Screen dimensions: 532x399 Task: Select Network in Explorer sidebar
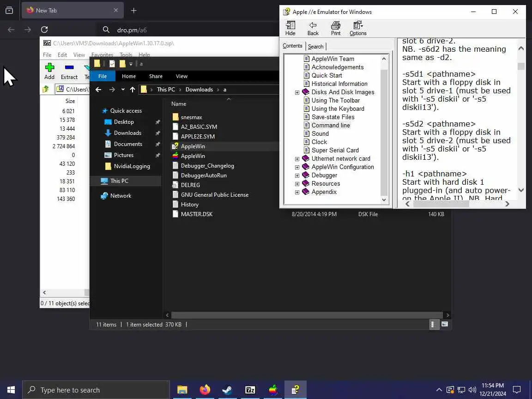pyautogui.click(x=121, y=196)
